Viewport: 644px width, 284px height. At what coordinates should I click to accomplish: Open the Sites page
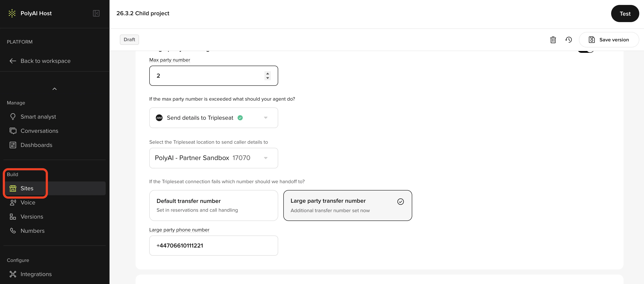tap(55, 188)
